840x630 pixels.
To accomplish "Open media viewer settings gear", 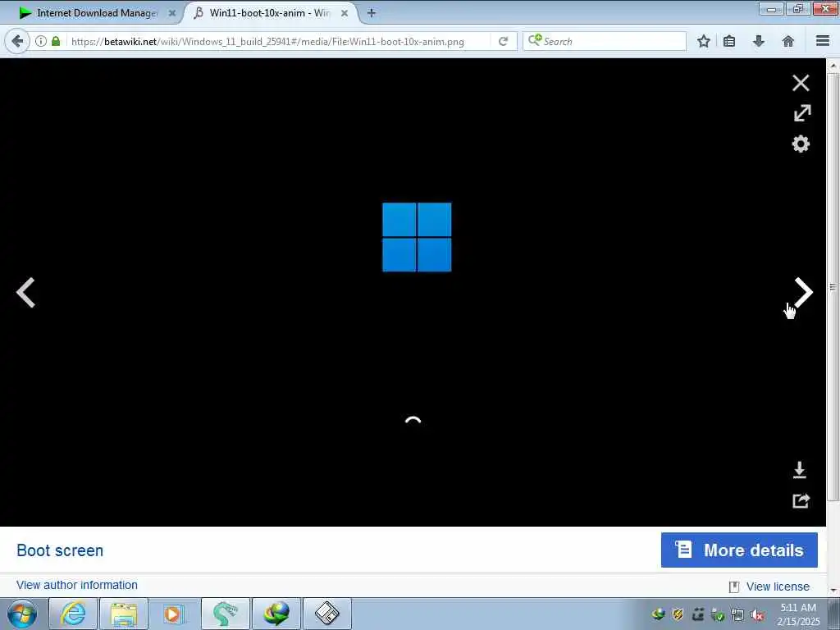I will tap(801, 144).
